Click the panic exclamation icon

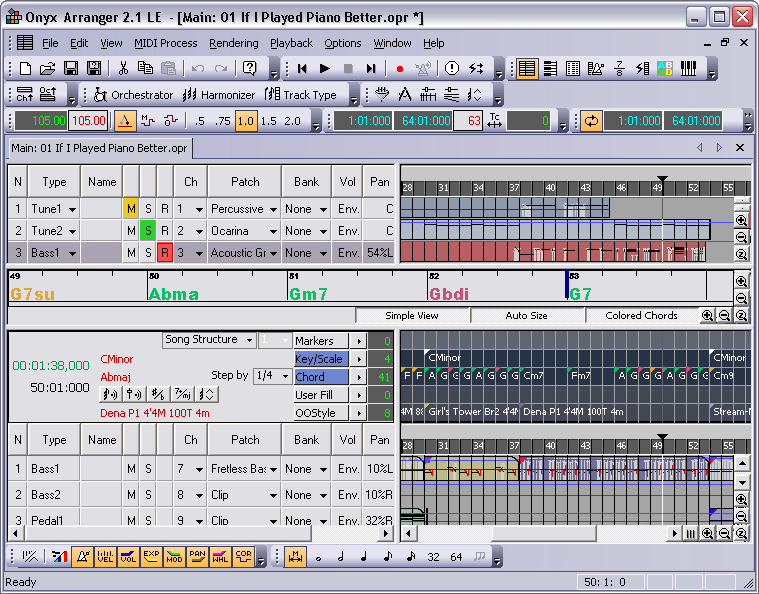point(452,69)
